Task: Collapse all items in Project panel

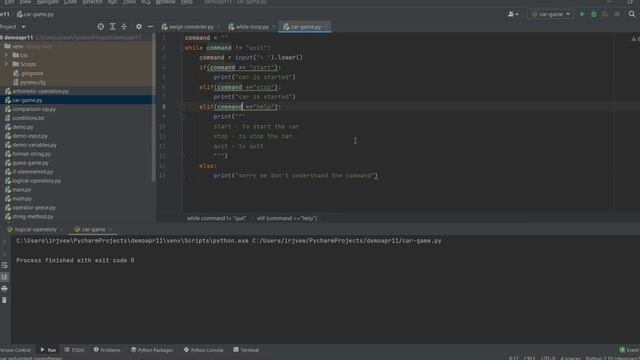Action: click(124, 27)
